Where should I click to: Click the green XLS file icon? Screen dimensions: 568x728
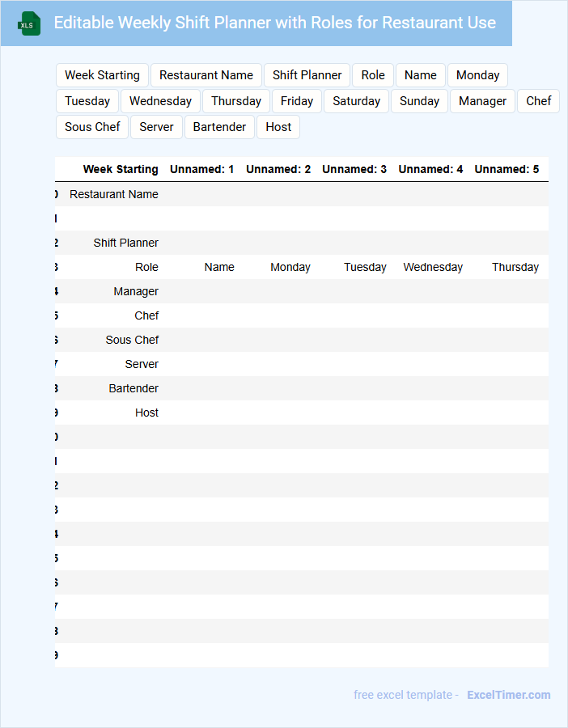click(x=29, y=23)
